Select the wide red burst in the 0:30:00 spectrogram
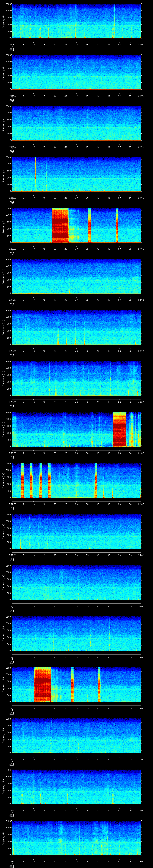This screenshot has width=153, height=868. (119, 429)
